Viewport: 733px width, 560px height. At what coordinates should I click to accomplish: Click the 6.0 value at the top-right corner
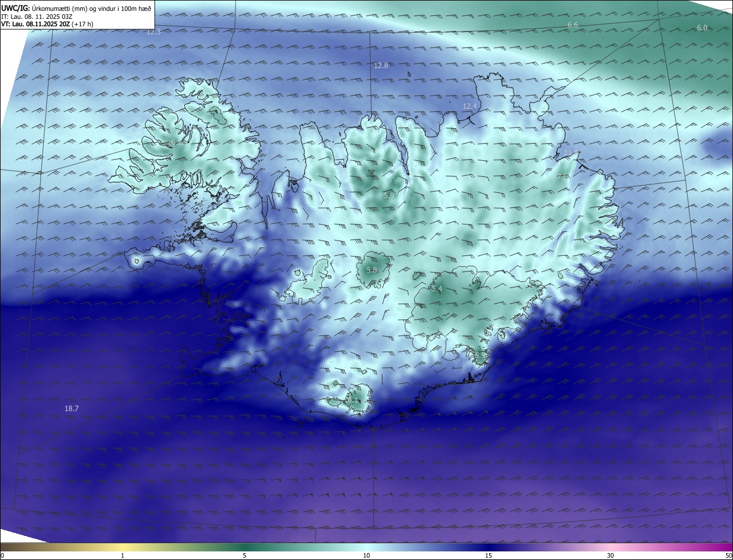tap(702, 27)
